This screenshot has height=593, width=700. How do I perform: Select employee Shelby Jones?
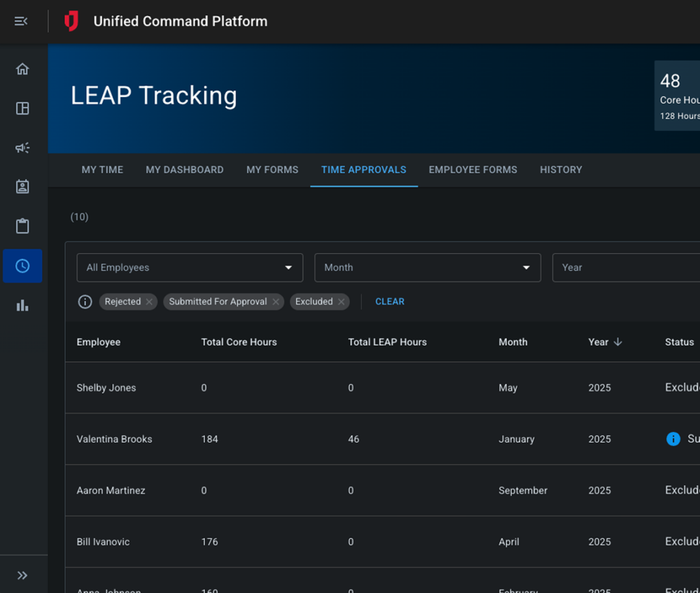(106, 388)
